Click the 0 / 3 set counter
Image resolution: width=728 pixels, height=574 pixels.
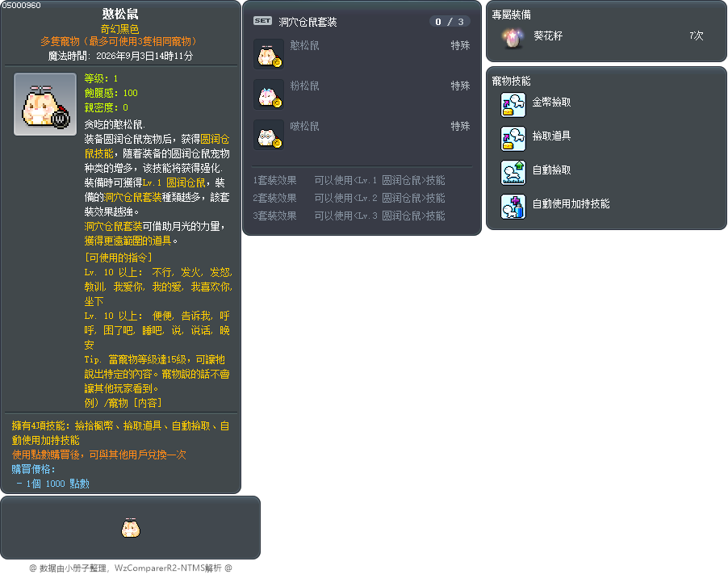coord(450,21)
